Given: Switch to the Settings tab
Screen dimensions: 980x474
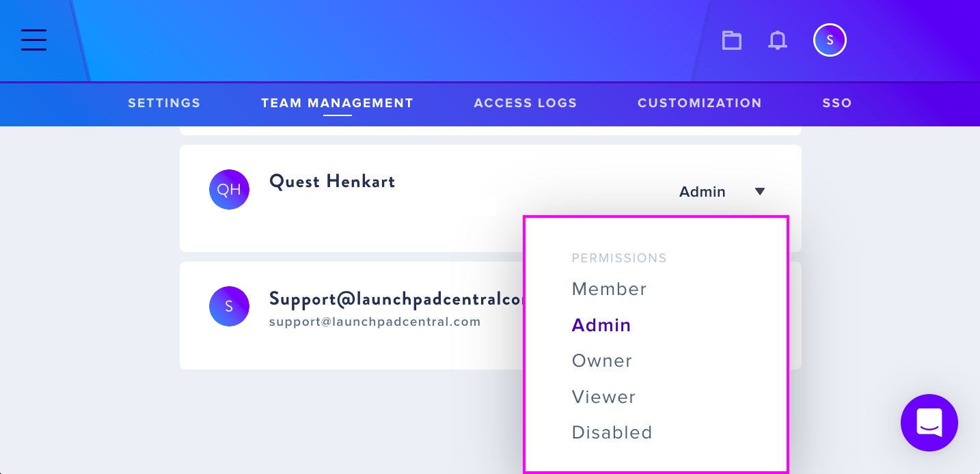Looking at the screenshot, I should click(164, 103).
